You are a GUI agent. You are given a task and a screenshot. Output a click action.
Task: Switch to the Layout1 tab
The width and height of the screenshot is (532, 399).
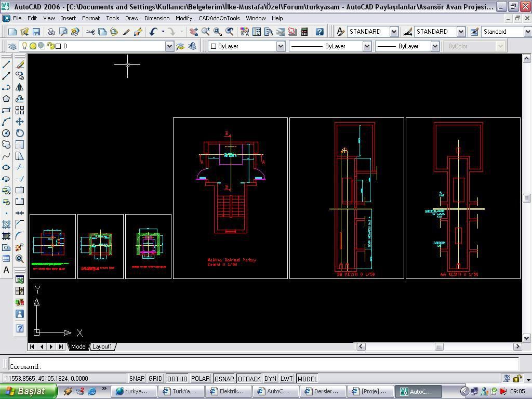click(102, 347)
